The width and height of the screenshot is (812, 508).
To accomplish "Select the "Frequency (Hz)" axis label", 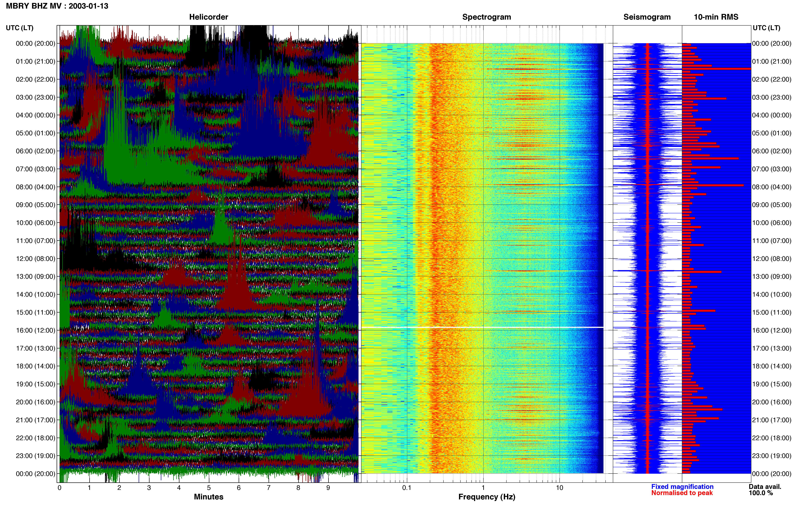I will coord(487,497).
